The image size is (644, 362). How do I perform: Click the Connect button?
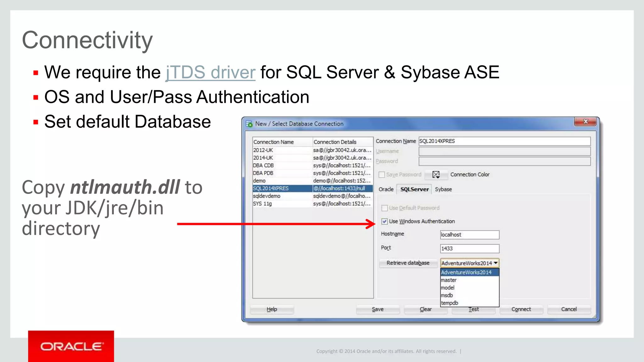click(521, 310)
